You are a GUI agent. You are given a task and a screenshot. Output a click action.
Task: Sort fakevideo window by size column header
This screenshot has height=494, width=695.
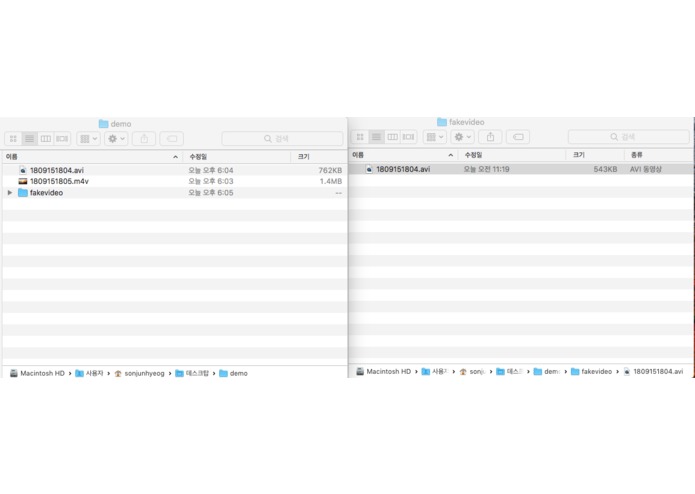(596, 155)
